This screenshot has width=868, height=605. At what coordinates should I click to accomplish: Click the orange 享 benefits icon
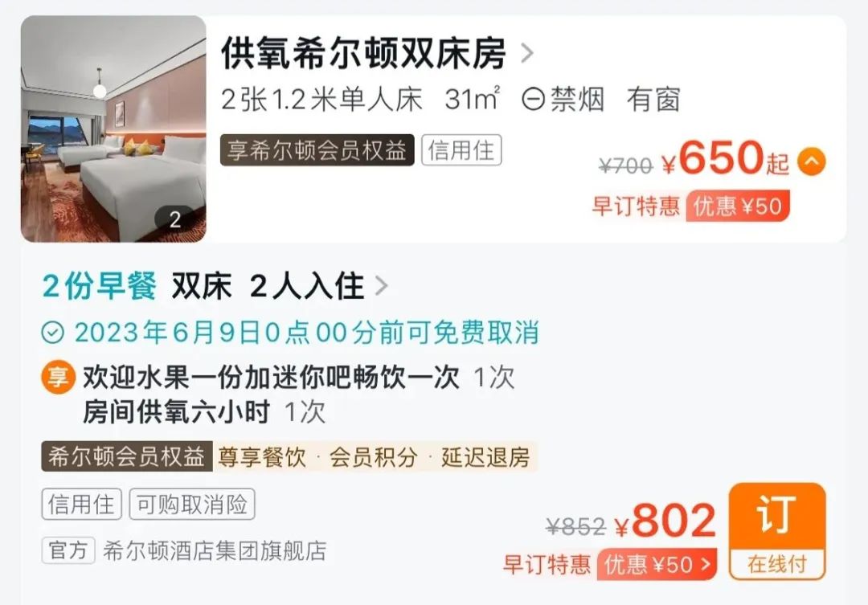[x=58, y=377]
